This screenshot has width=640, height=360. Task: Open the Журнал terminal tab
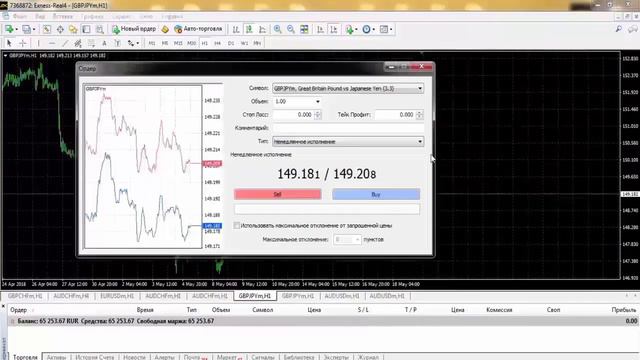(368, 357)
